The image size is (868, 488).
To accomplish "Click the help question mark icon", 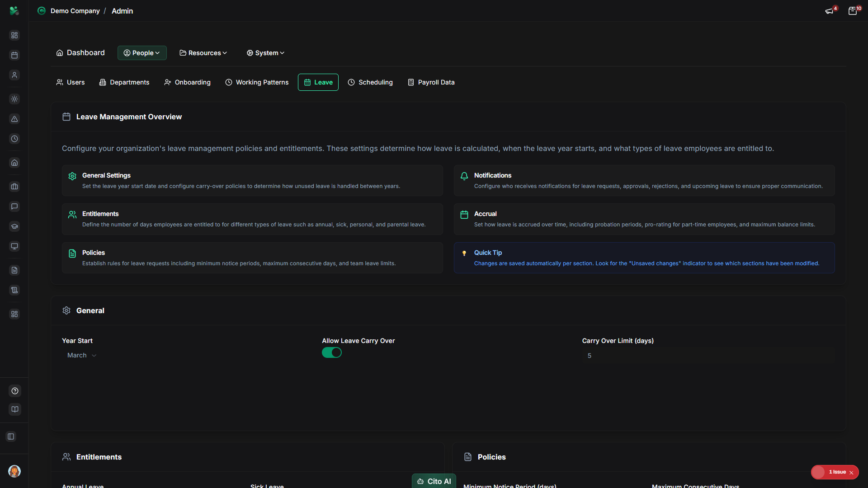I will click(14, 391).
